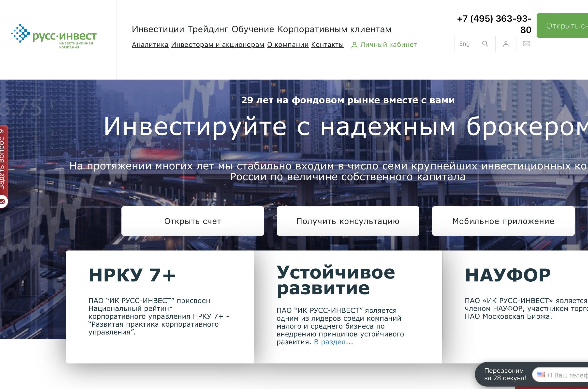Go to Аналитика section
Image resolution: width=588 pixels, height=389 pixels.
[150, 45]
